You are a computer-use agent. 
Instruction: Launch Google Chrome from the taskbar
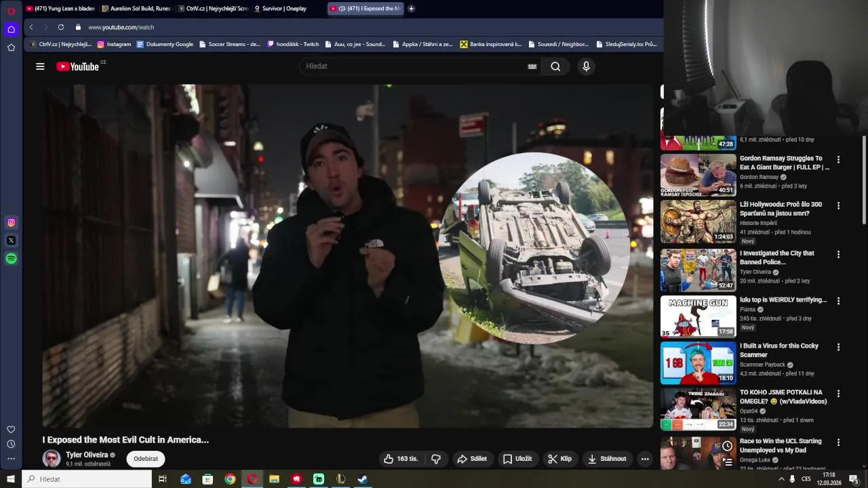(x=230, y=479)
